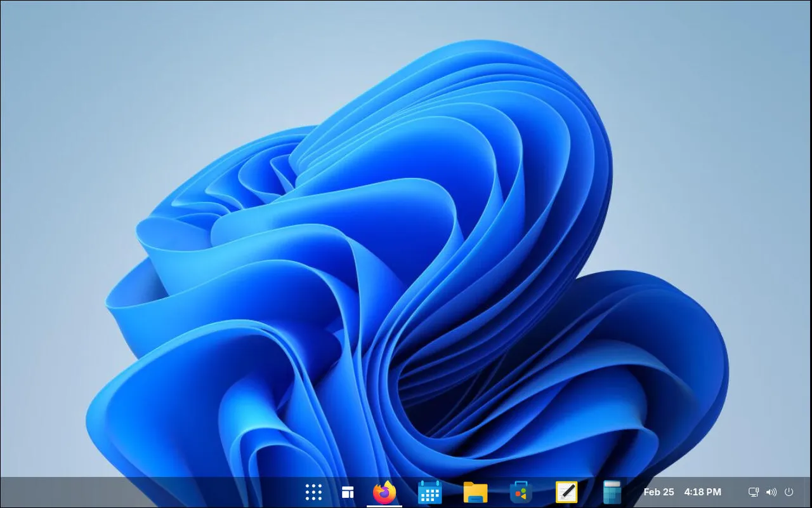812x508 pixels.
Task: Click the network status tray icon
Action: 754,492
